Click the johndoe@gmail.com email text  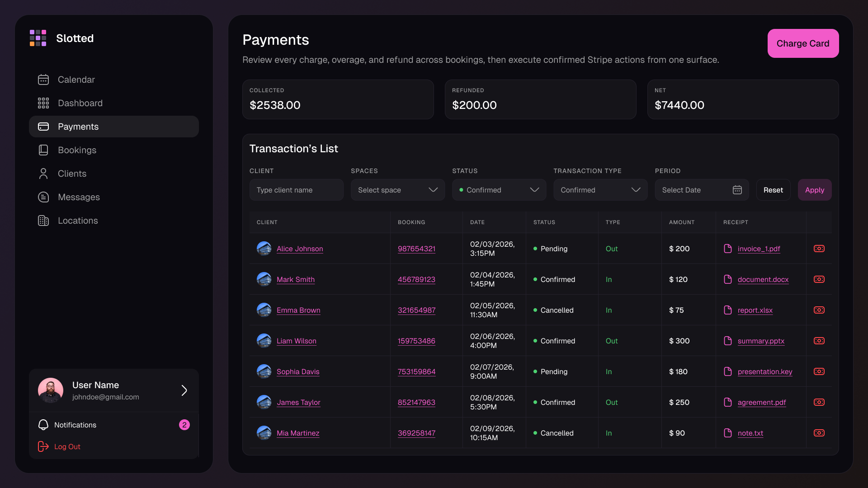tap(106, 397)
